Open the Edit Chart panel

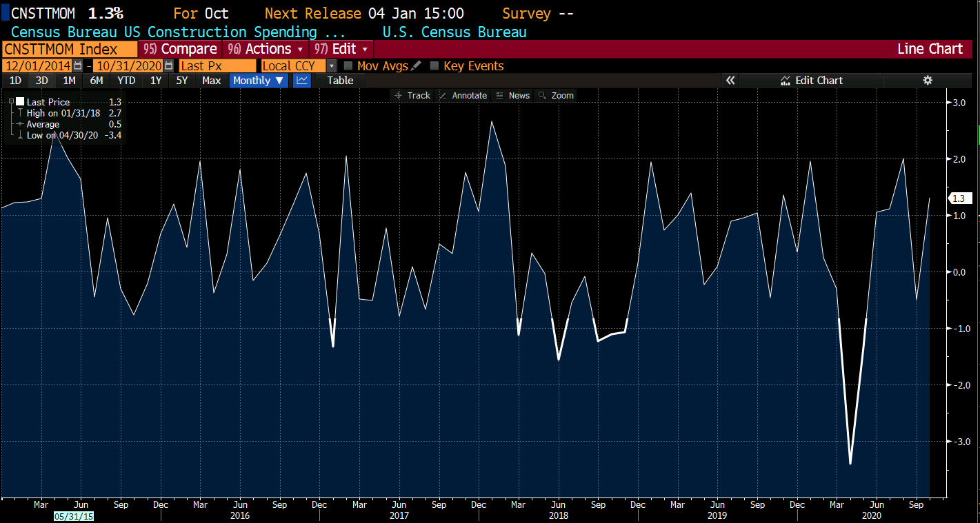[812, 81]
